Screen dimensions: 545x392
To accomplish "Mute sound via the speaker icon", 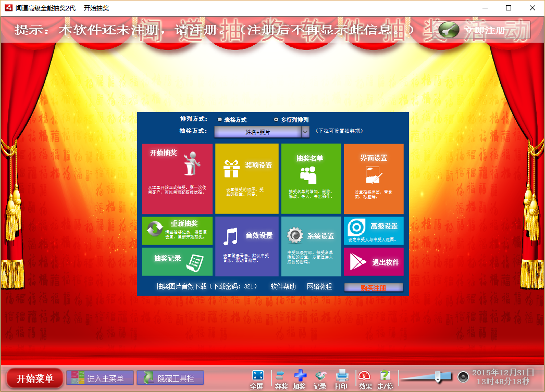I will tap(463, 377).
